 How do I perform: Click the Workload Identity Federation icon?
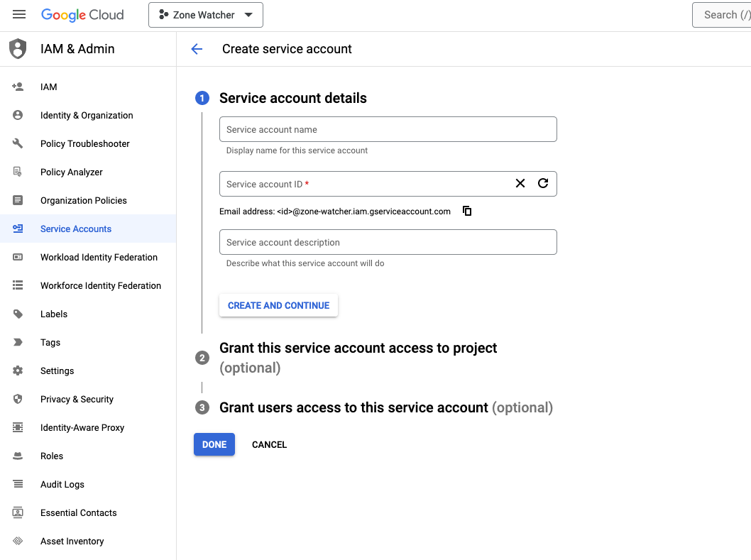(x=18, y=257)
